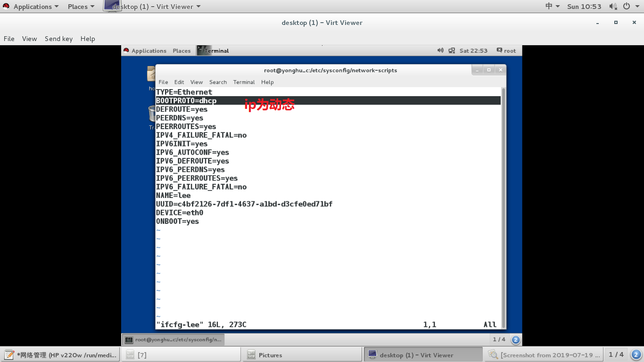Open the host Applications menu
This screenshot has height=362, width=644.
point(36,6)
